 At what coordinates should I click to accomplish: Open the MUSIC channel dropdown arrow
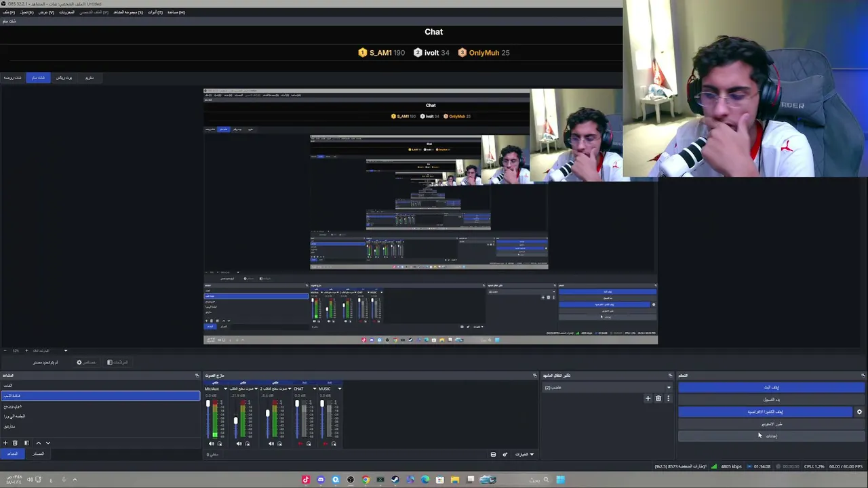pyautogui.click(x=340, y=389)
